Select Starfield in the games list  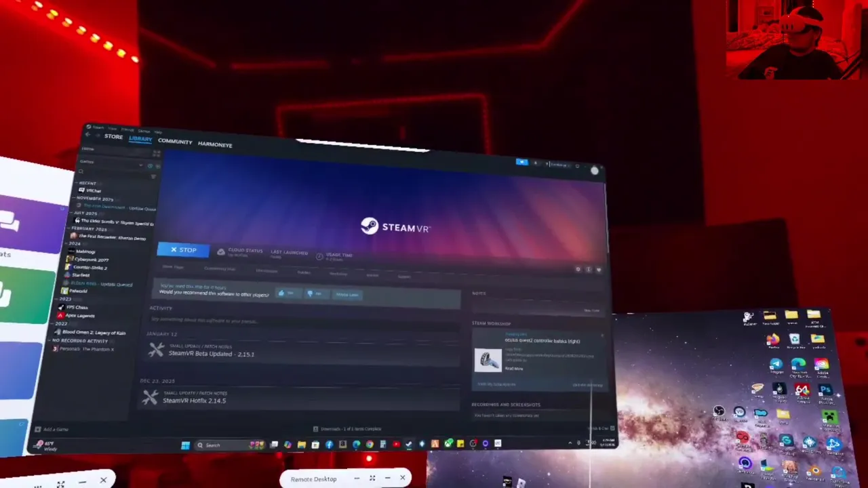[77, 275]
